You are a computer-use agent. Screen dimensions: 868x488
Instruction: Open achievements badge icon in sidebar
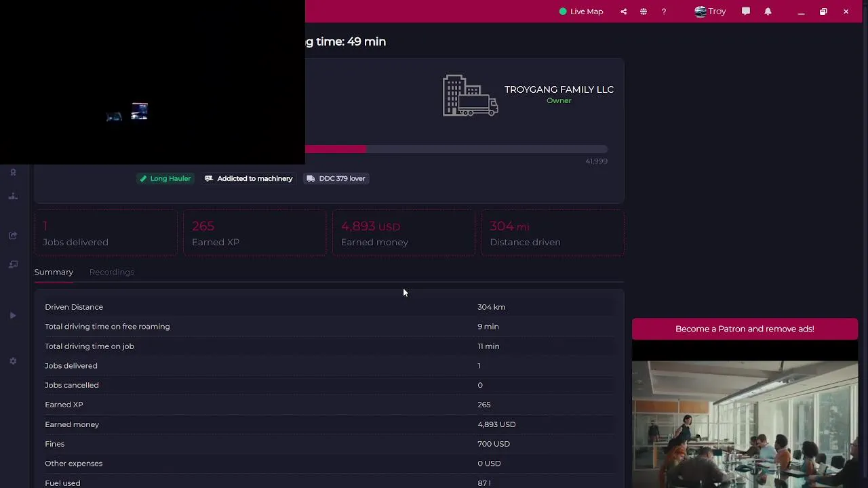[13, 172]
